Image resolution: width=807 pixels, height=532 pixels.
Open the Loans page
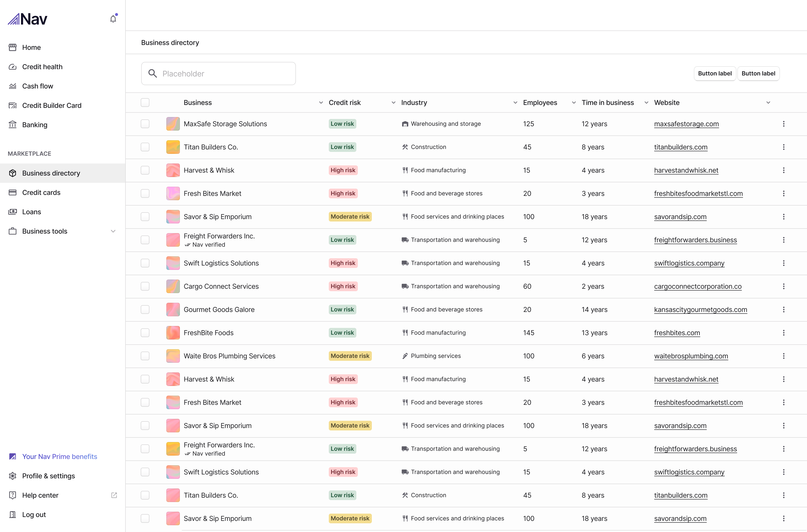(31, 212)
